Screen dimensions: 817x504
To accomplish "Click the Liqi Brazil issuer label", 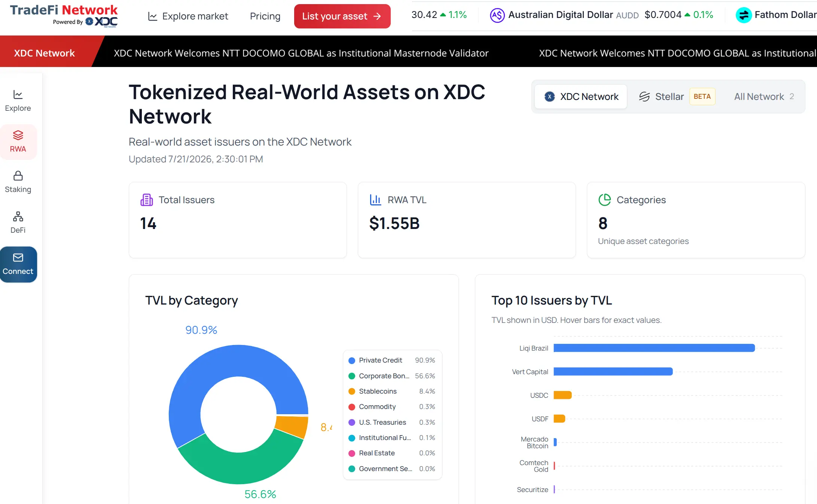I will [x=534, y=348].
